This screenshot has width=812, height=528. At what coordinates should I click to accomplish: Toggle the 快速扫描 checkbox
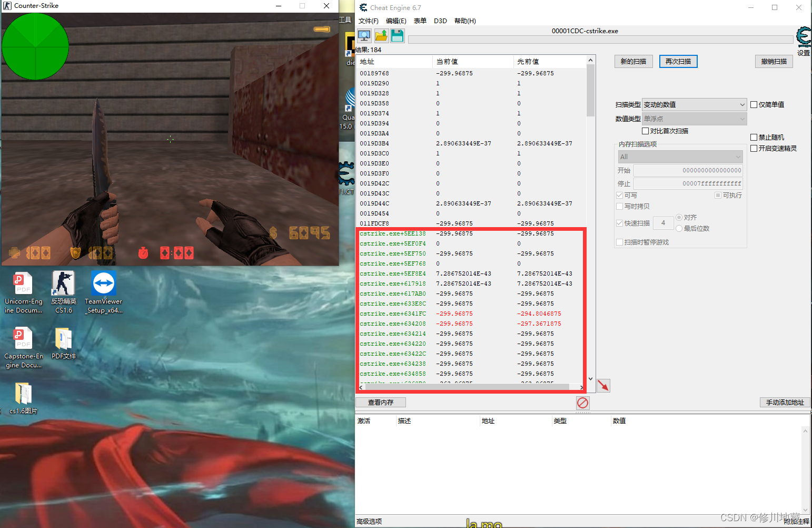tap(619, 223)
